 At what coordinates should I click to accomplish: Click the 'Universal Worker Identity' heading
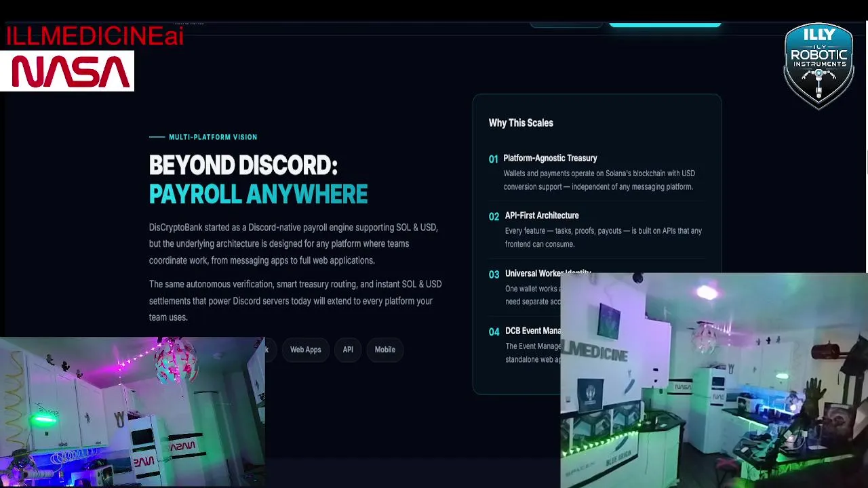(x=548, y=272)
